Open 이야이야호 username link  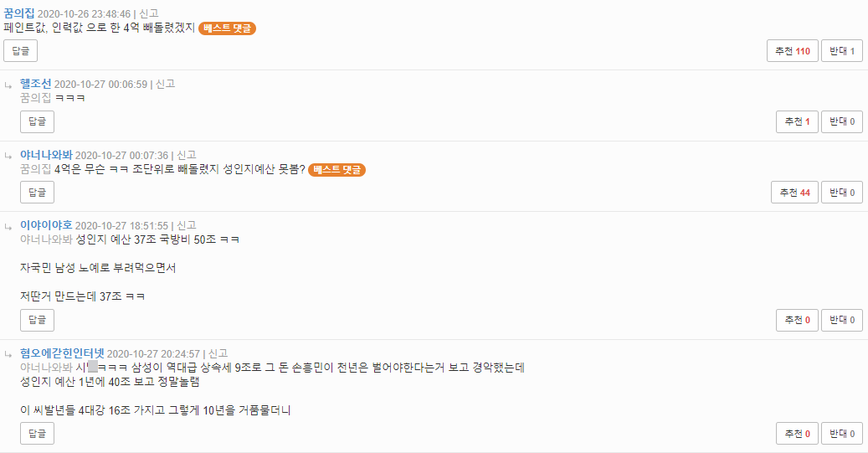[46, 226]
